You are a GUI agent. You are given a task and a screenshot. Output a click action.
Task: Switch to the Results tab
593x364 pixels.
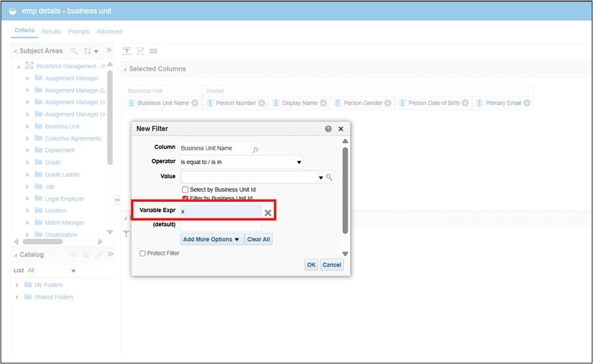coord(51,31)
